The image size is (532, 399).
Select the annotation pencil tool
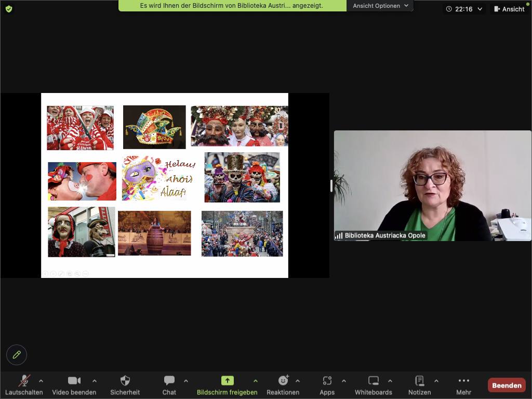tap(16, 354)
